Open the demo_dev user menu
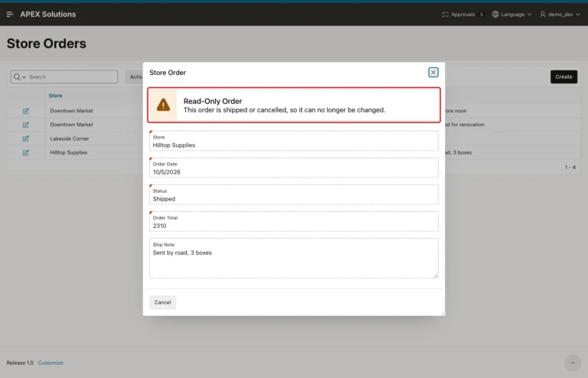The width and height of the screenshot is (588, 378). (x=560, y=15)
